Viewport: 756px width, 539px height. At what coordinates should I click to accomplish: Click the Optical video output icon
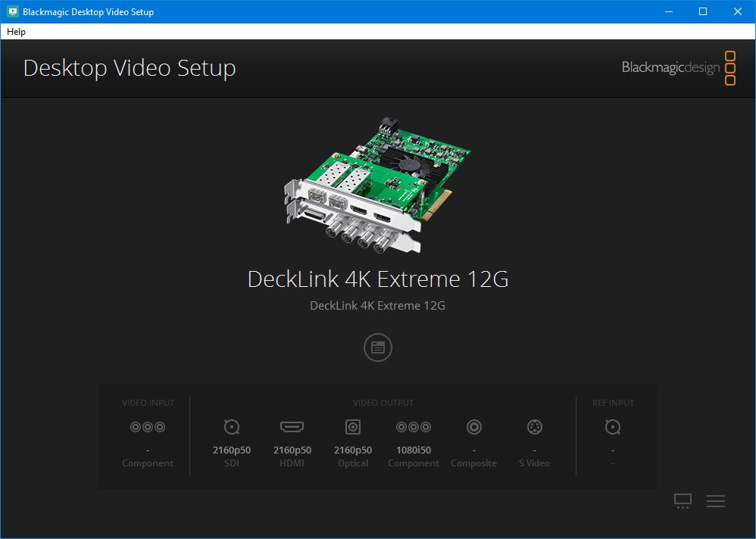click(x=353, y=427)
